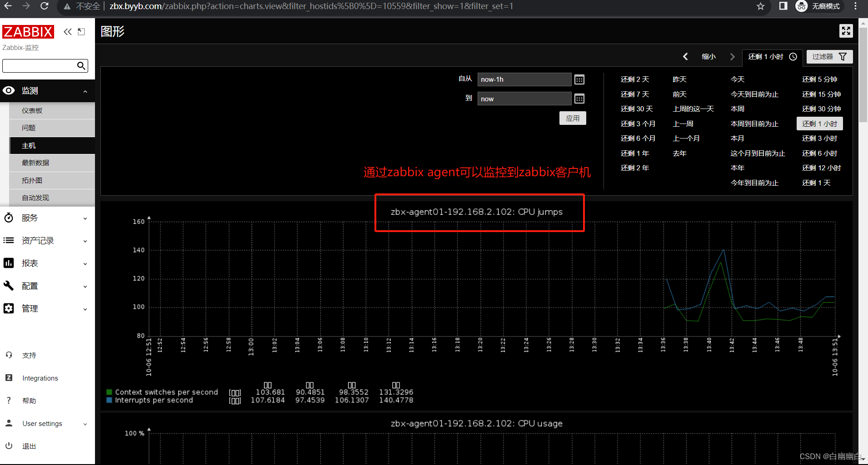Viewport: 868px width, 465px height.
Task: Select 去年 time range
Action: 679,153
